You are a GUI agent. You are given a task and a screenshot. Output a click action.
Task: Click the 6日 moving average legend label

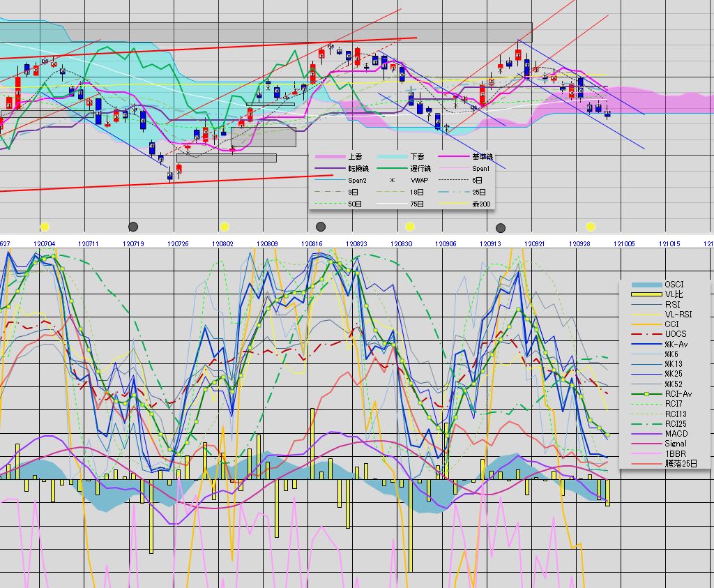tap(477, 181)
